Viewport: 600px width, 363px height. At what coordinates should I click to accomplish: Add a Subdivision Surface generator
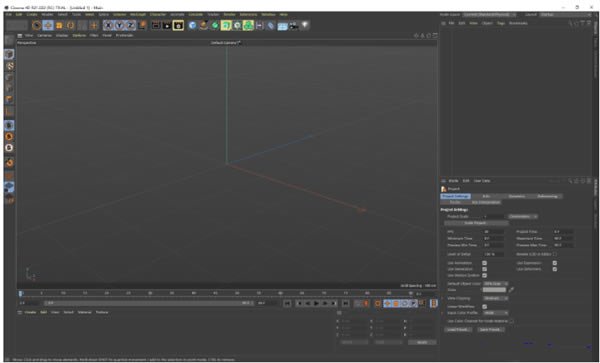tap(215, 26)
